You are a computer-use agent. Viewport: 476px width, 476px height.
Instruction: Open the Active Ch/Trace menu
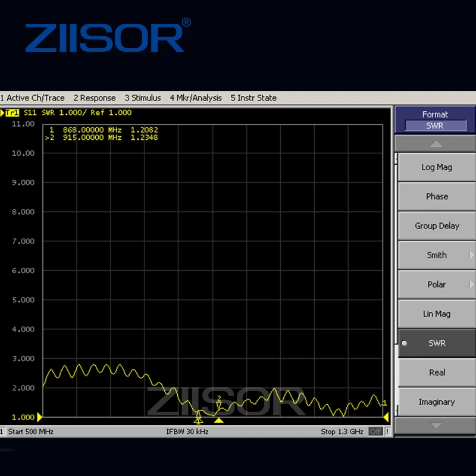[33, 98]
